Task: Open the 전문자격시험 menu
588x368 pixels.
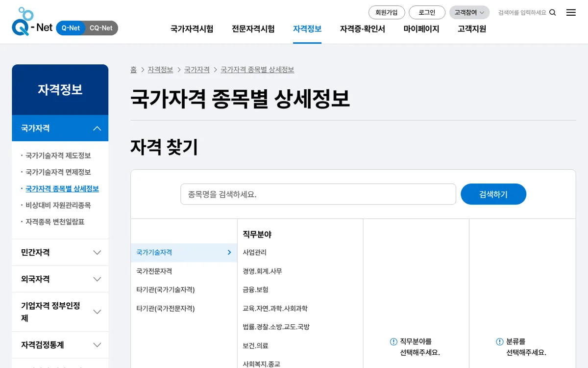Action: point(253,29)
